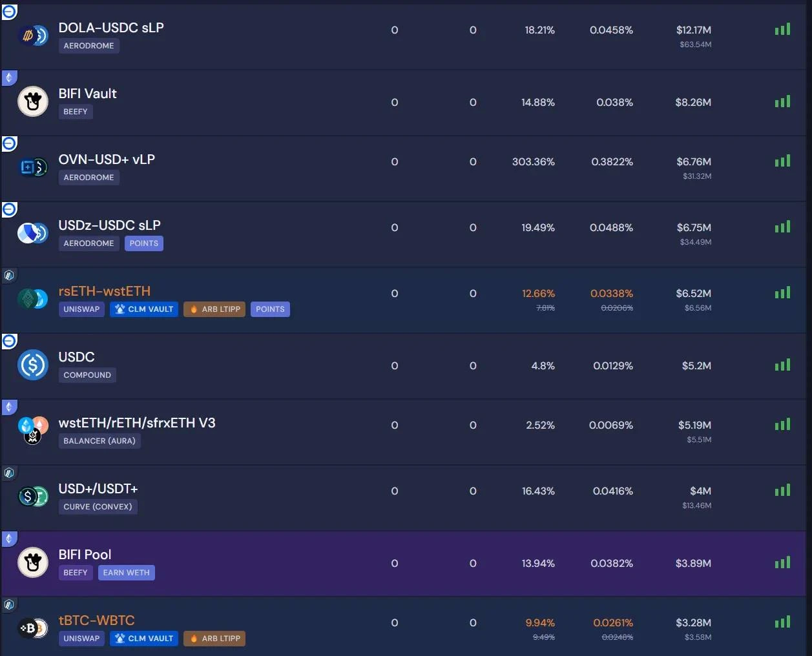Click the USDC Compound coin icon
The width and height of the screenshot is (812, 656).
32,365
